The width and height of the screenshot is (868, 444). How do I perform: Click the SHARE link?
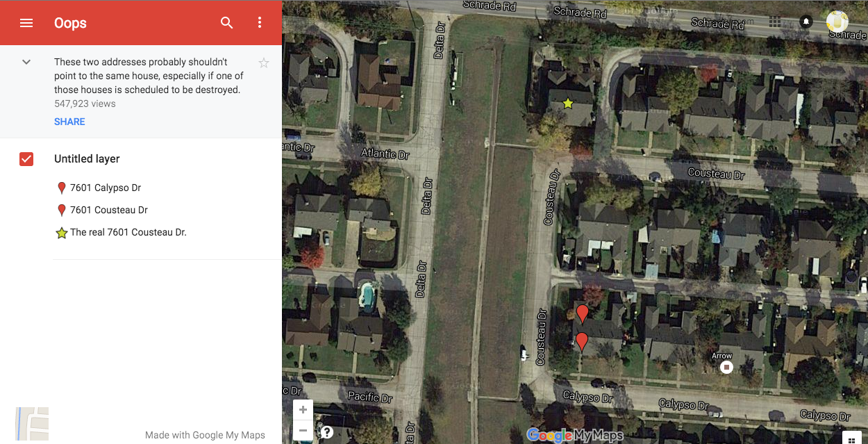tap(69, 122)
